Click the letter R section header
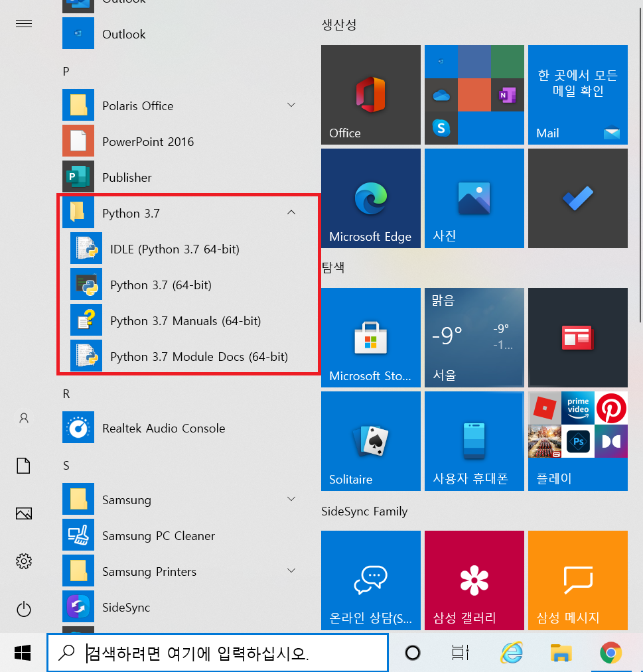This screenshot has height=672, width=643. pos(66,394)
